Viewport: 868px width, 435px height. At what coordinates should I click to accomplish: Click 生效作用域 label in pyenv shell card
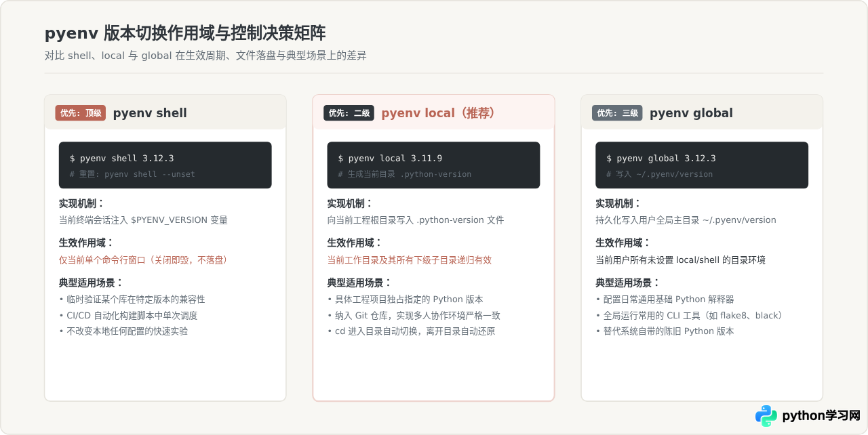(87, 243)
